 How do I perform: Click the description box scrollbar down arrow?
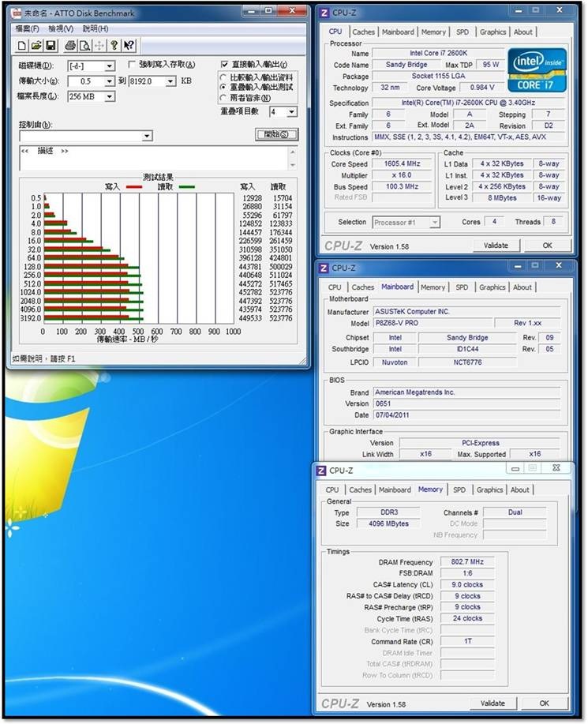(293, 165)
